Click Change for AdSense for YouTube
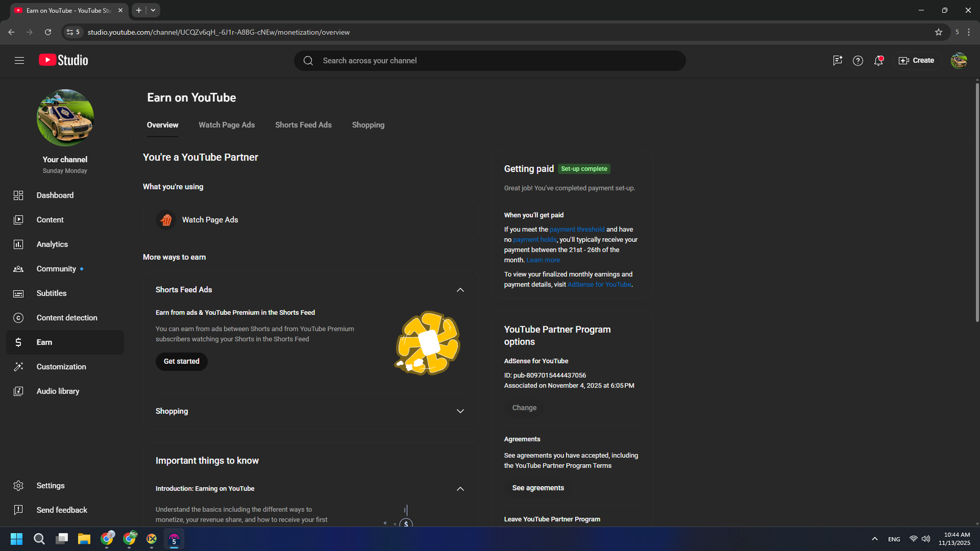This screenshot has height=551, width=980. [524, 408]
